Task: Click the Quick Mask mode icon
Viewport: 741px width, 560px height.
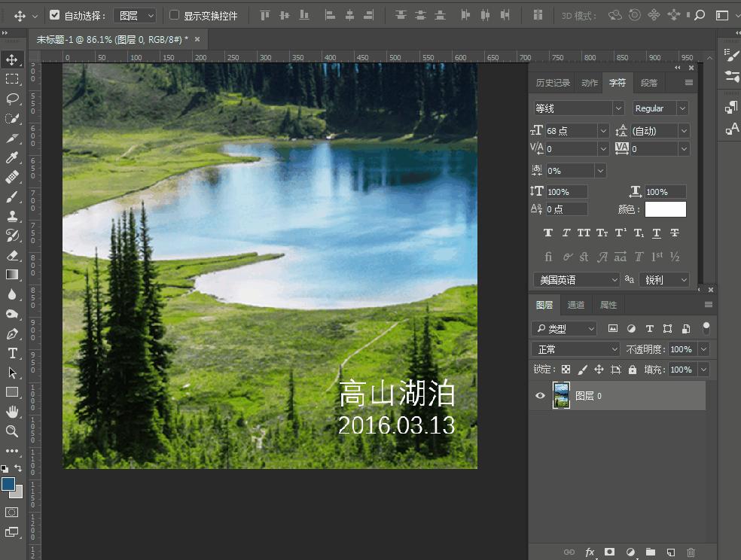Action: pyautogui.click(x=12, y=513)
